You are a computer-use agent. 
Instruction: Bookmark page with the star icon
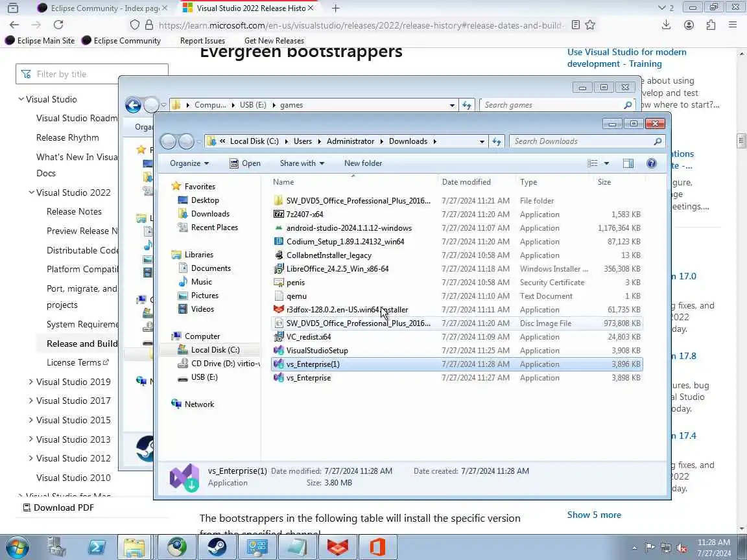[x=590, y=25]
